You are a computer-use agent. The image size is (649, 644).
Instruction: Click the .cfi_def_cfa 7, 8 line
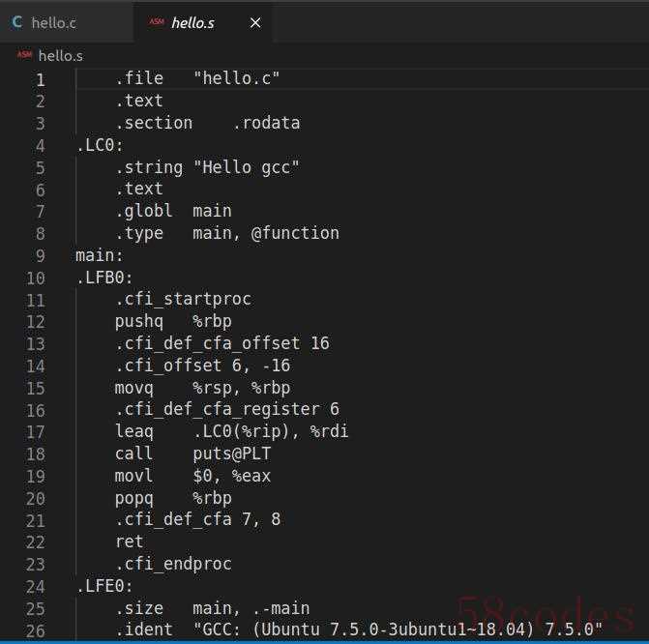coord(198,520)
